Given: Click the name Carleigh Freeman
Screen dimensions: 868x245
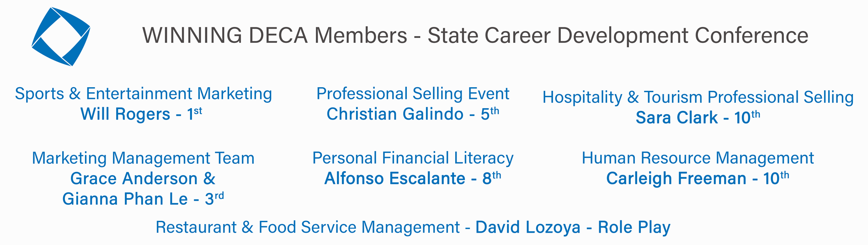Looking at the screenshot, I should [x=676, y=179].
